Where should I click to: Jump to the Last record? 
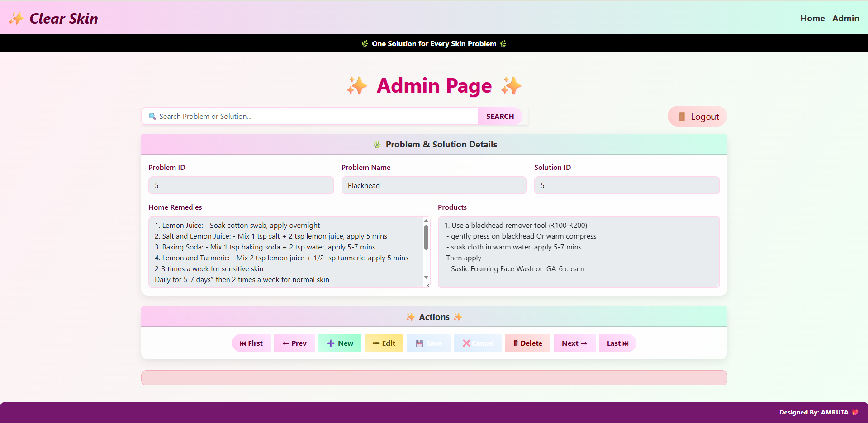click(617, 343)
